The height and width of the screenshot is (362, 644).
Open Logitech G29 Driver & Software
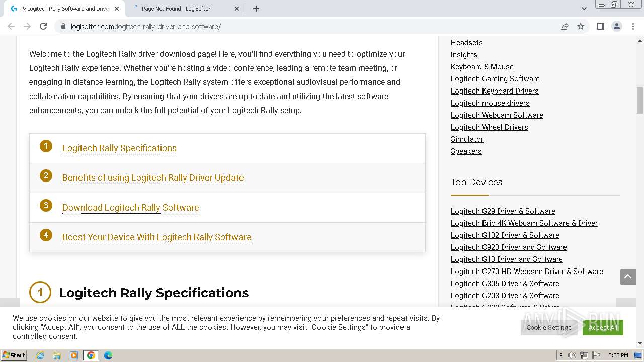pos(503,211)
